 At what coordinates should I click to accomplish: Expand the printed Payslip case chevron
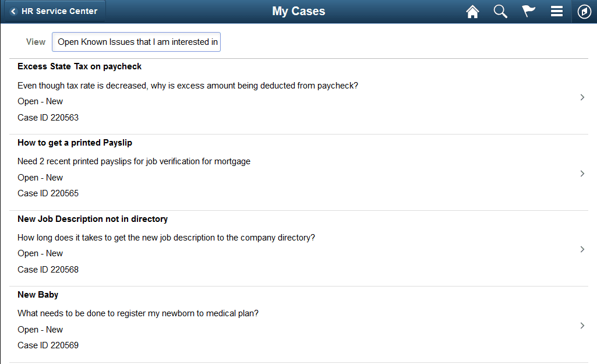click(x=582, y=173)
